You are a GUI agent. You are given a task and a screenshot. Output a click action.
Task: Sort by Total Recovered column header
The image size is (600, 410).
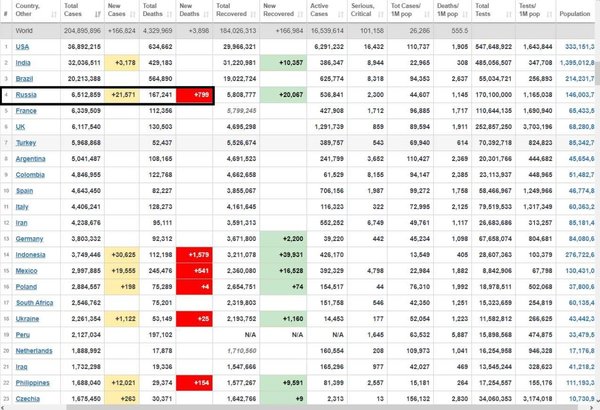tap(236, 10)
